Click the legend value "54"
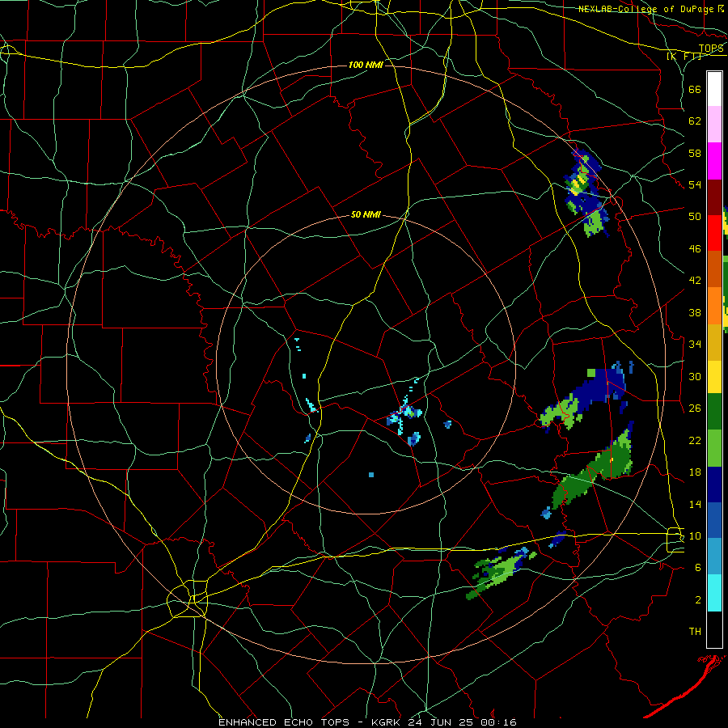728x728 pixels. (695, 184)
